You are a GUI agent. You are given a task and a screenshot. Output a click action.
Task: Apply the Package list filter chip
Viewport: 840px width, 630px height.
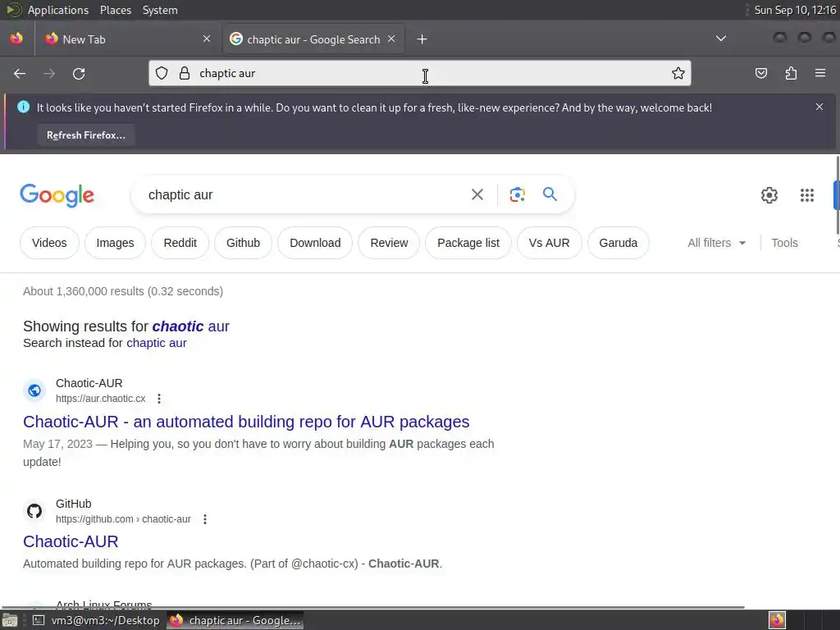(x=468, y=243)
